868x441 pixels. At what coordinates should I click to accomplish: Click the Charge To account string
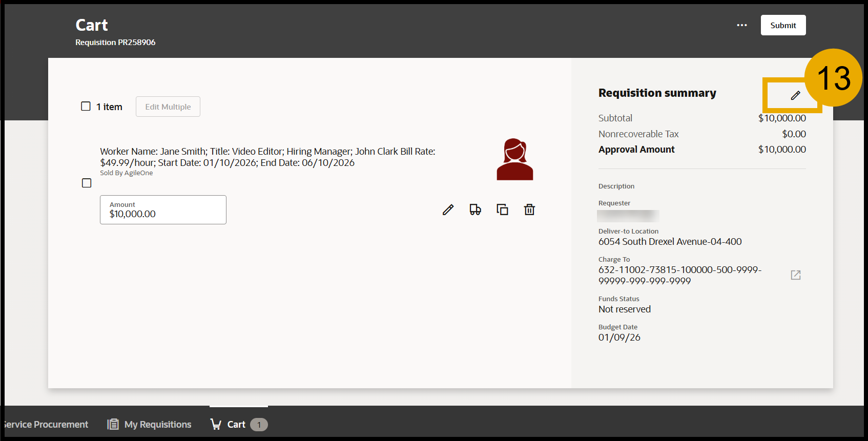pos(680,275)
